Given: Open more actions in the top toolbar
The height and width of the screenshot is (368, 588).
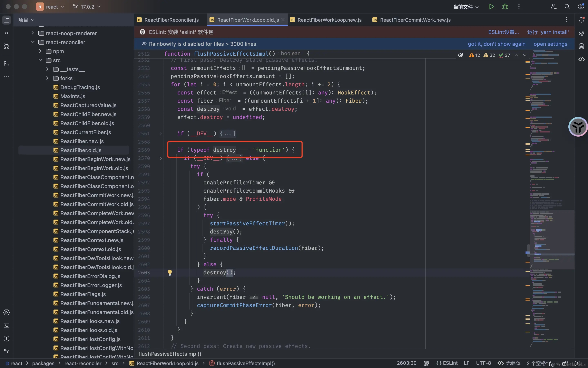Looking at the screenshot, I should 519,7.
